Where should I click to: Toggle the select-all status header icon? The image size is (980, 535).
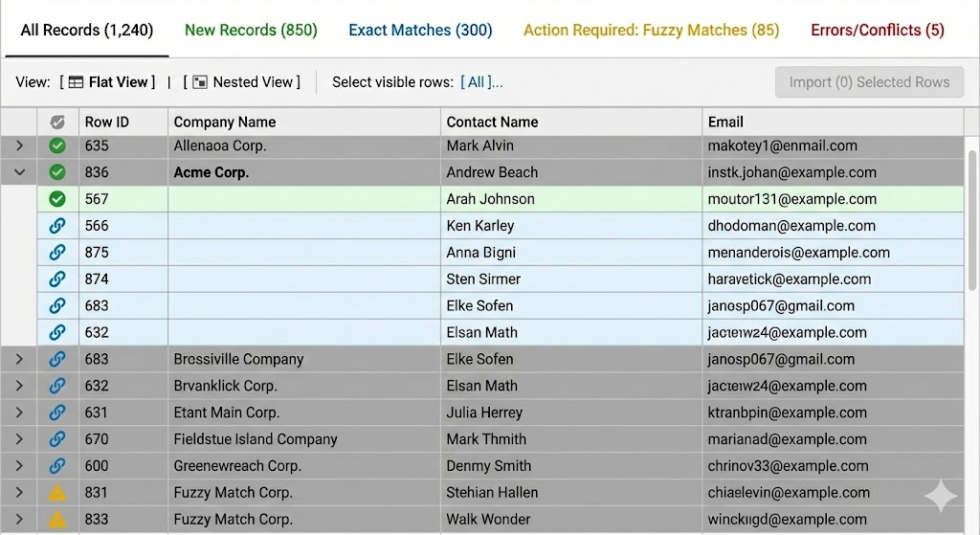coord(57,123)
